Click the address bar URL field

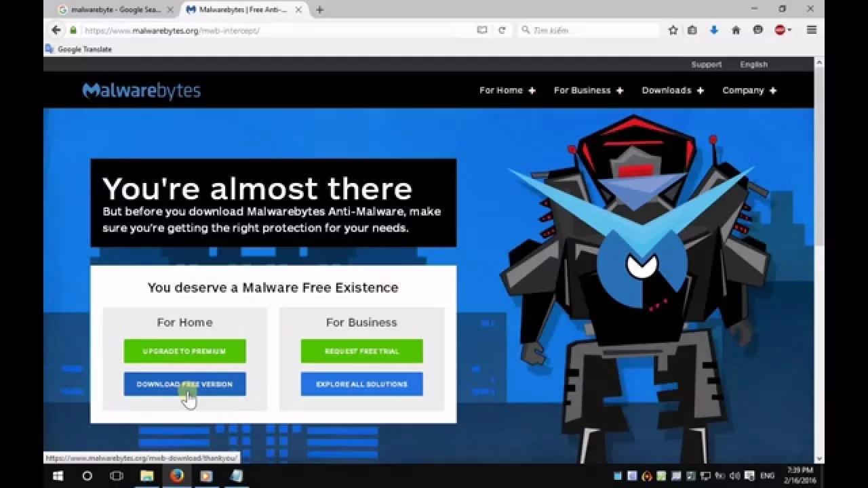tap(278, 30)
